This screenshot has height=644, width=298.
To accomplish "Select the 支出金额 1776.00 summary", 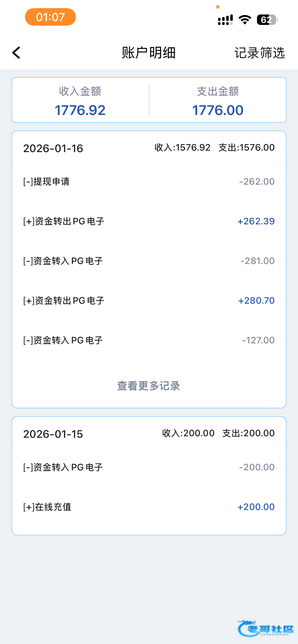I will point(218,100).
